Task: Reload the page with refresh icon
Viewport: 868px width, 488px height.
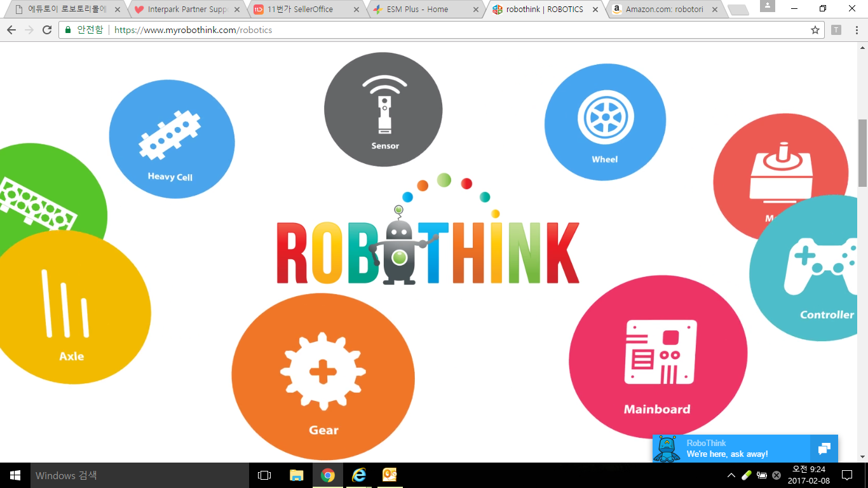Action: click(x=47, y=30)
